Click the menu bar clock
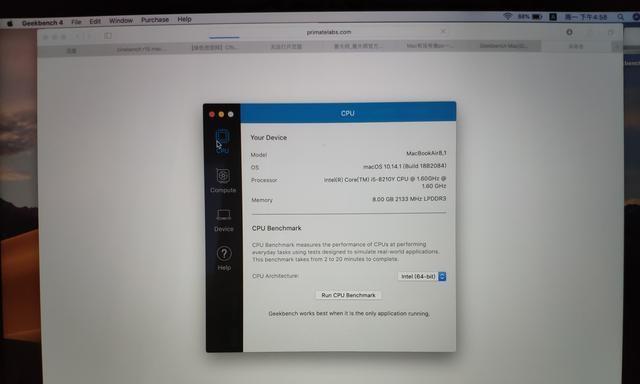Screen dimensions: 640x384 (x=586, y=17)
